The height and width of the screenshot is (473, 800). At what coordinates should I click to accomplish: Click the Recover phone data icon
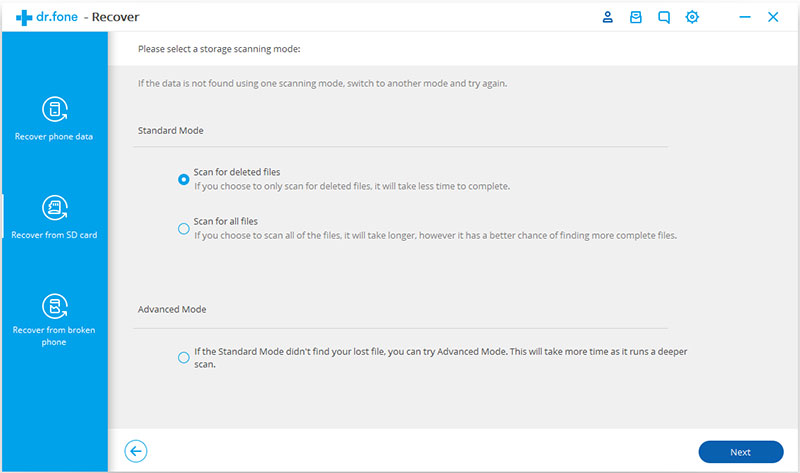click(x=55, y=109)
